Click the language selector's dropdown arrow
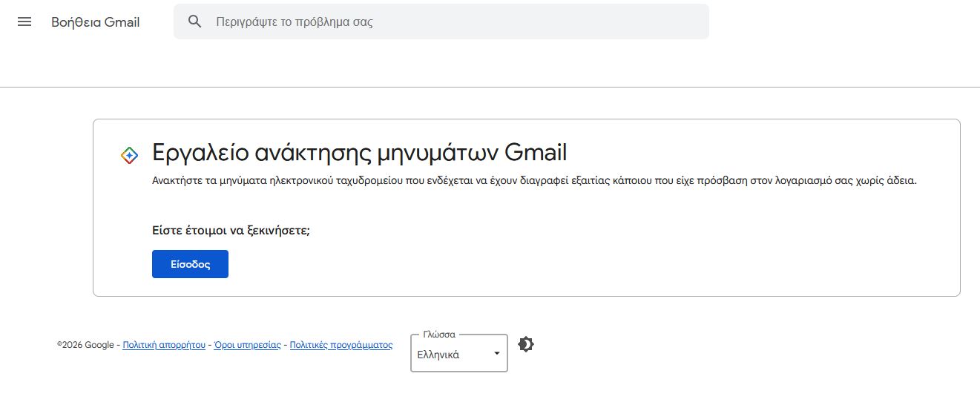 tap(497, 354)
